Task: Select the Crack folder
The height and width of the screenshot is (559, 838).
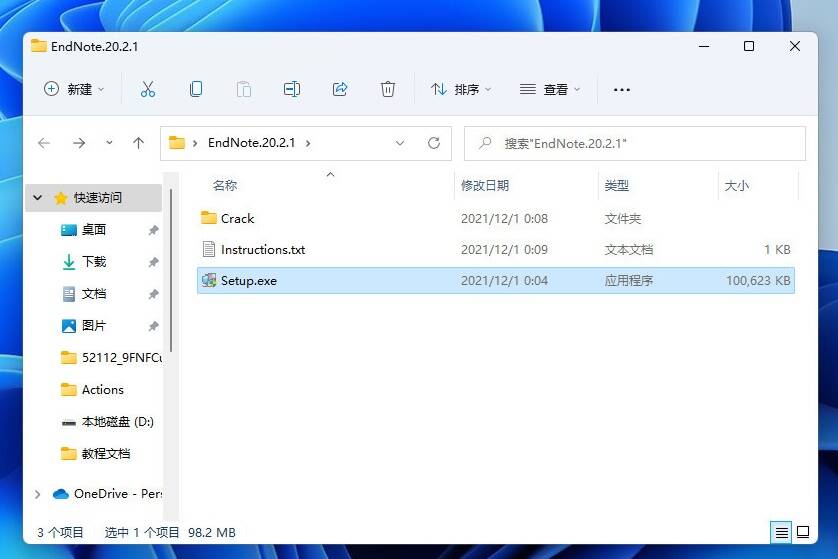Action: pos(237,218)
